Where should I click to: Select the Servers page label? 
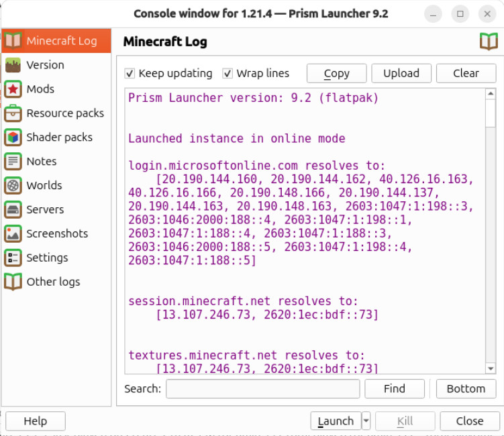(46, 209)
